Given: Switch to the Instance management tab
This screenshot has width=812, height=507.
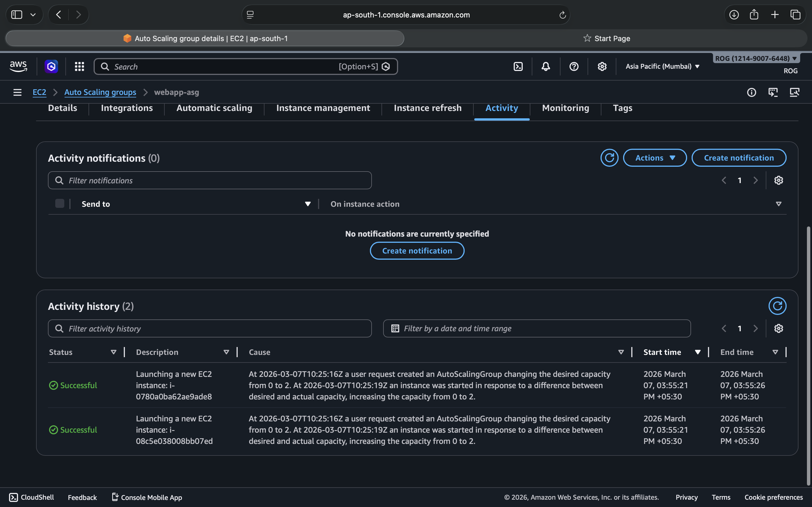Looking at the screenshot, I should pos(323,108).
